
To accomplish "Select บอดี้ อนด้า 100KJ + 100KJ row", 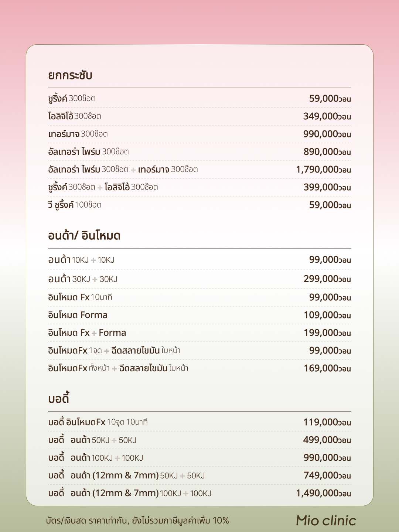I will click(199, 458).
